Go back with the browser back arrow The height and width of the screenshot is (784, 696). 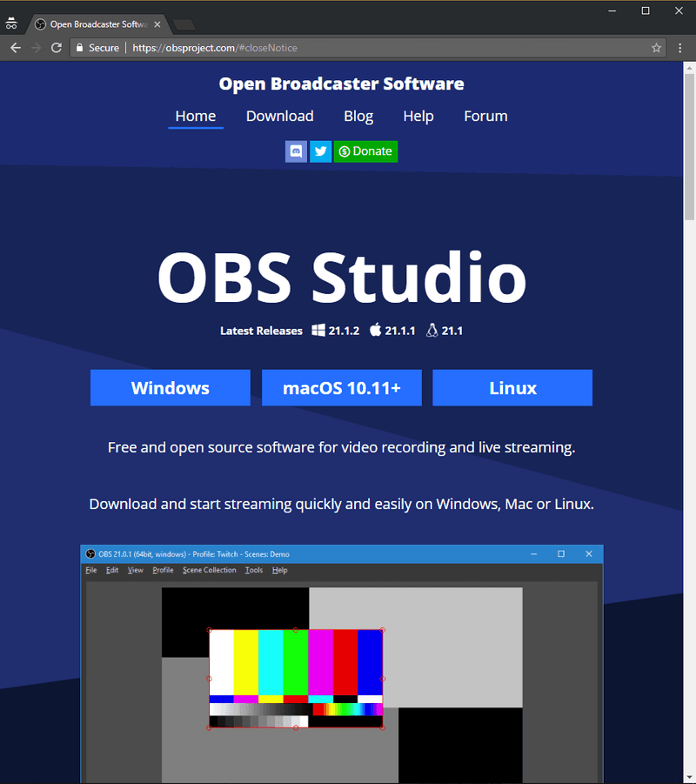[x=16, y=48]
